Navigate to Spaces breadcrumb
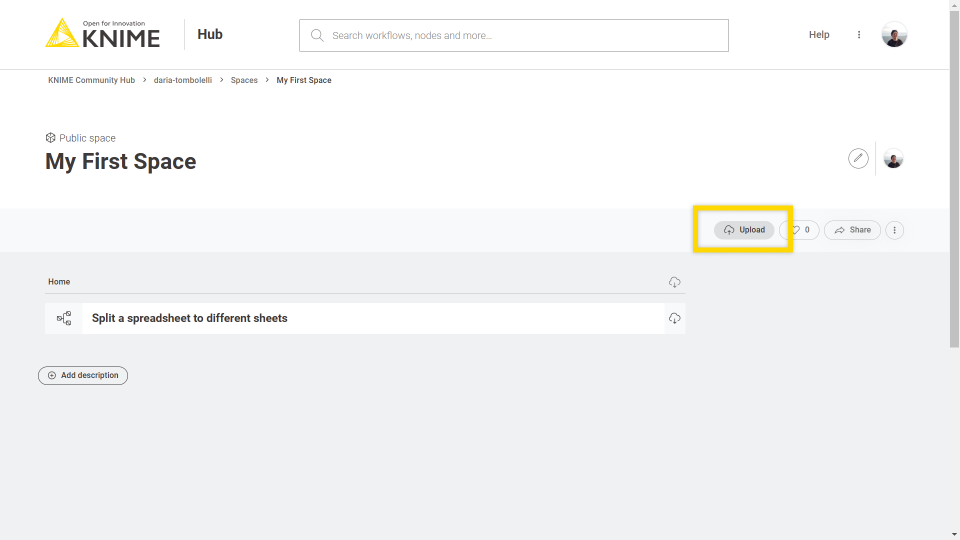 (244, 80)
